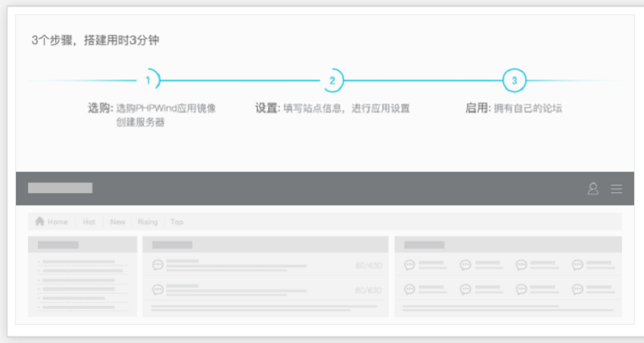The image size is (644, 343).
Task: Open the hamburger menu icon in header
Action: point(617,189)
